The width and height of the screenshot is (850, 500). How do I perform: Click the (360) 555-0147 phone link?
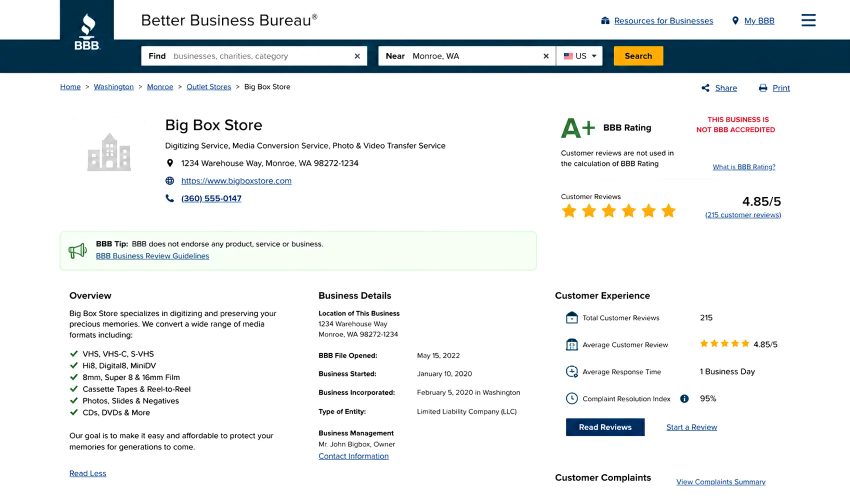(211, 198)
